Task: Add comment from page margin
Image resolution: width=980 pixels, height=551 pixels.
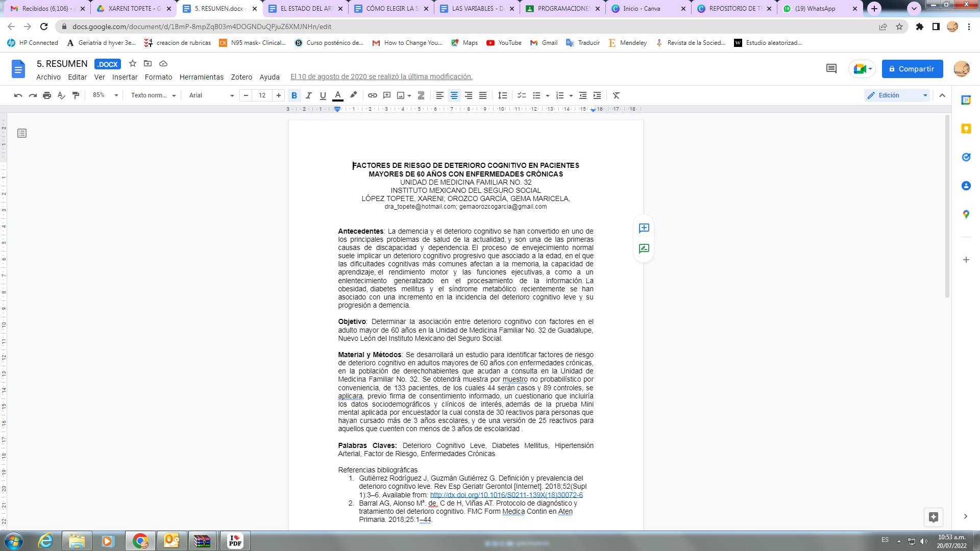Action: [644, 228]
